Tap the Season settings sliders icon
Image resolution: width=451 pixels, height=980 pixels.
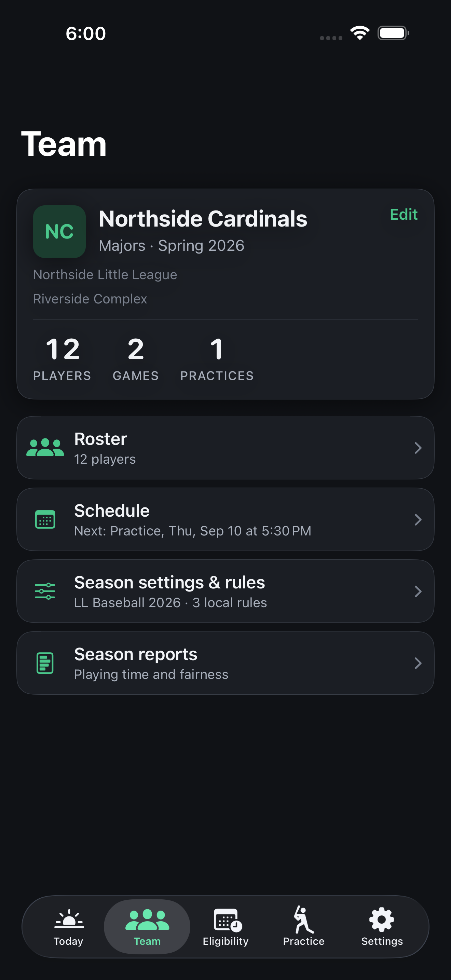pos(45,591)
